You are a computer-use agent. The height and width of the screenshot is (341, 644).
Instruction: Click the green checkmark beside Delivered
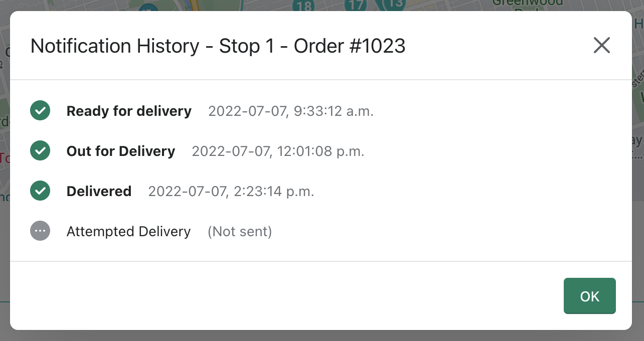tap(40, 191)
